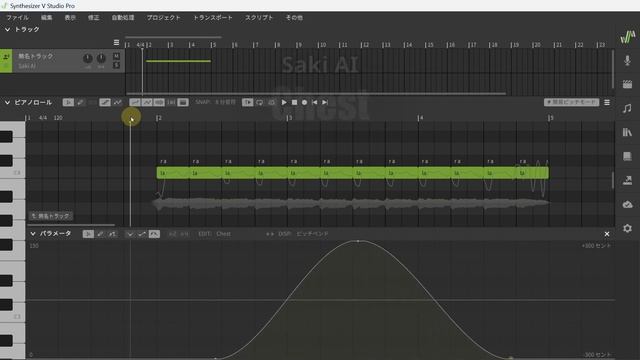Click the piano roll playhead marker
This screenshot has height=360, width=640.
[x=131, y=118]
